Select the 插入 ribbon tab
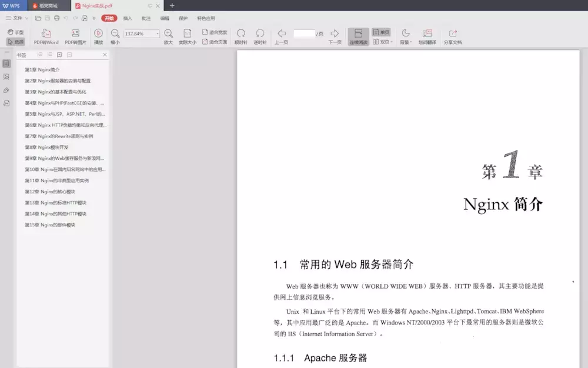The image size is (588, 368). [x=128, y=18]
